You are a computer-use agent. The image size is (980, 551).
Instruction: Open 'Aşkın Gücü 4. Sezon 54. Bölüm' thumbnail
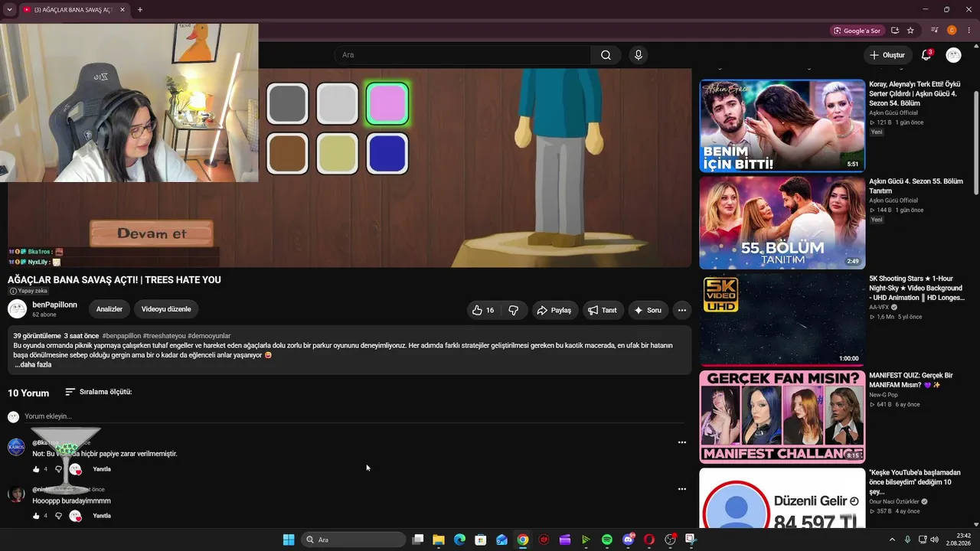[x=782, y=126]
